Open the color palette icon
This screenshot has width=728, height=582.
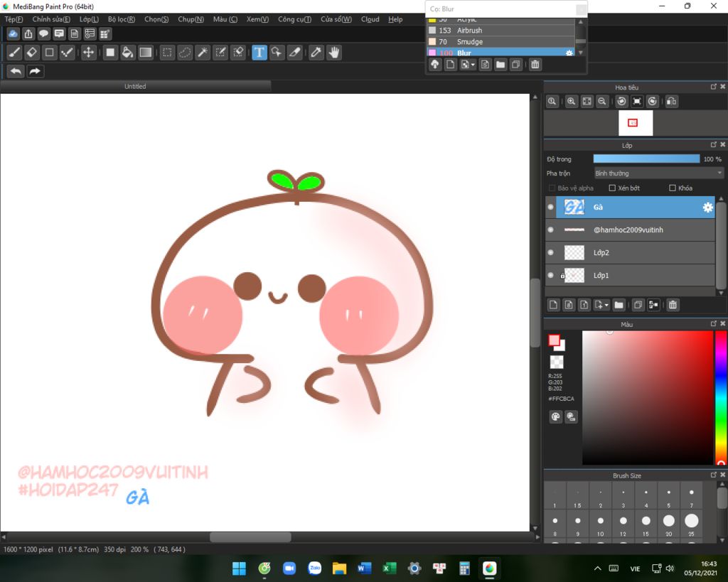(x=556, y=416)
